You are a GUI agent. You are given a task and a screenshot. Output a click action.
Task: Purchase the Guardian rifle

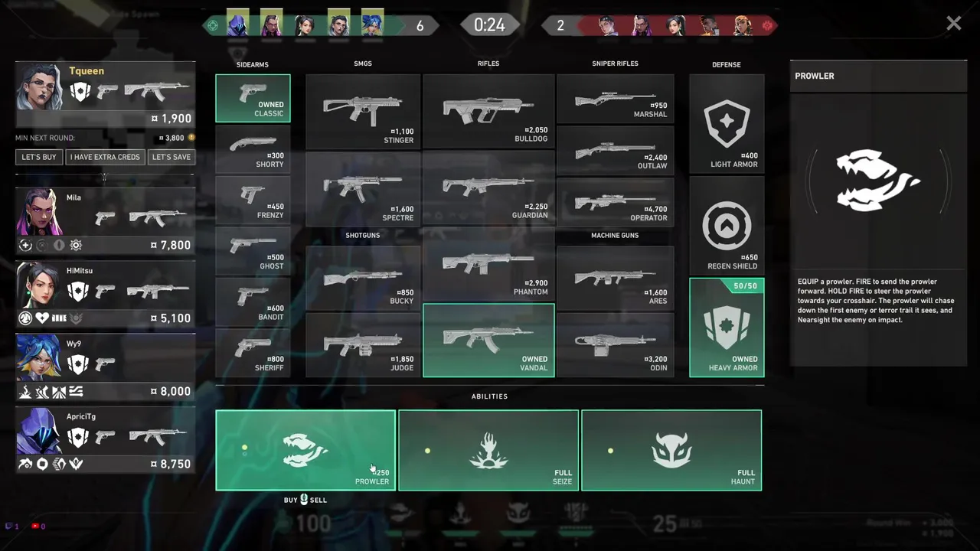pyautogui.click(x=488, y=188)
